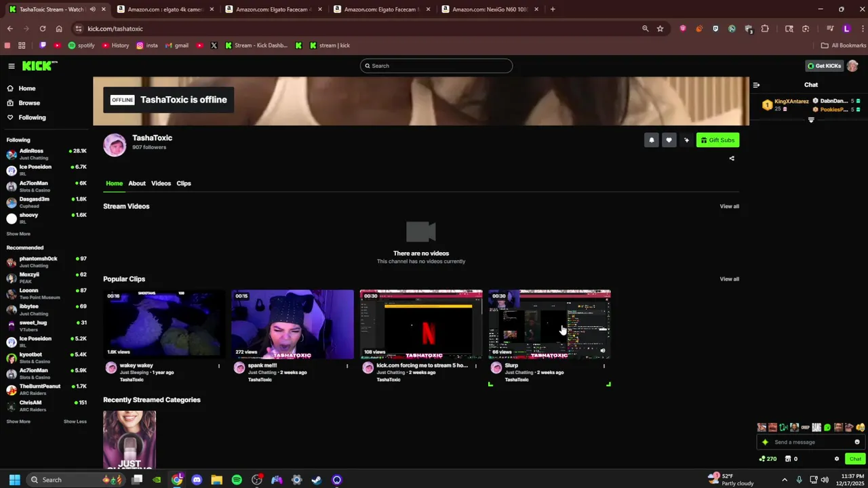
Task: Show hidden system tray icons
Action: tap(785, 480)
